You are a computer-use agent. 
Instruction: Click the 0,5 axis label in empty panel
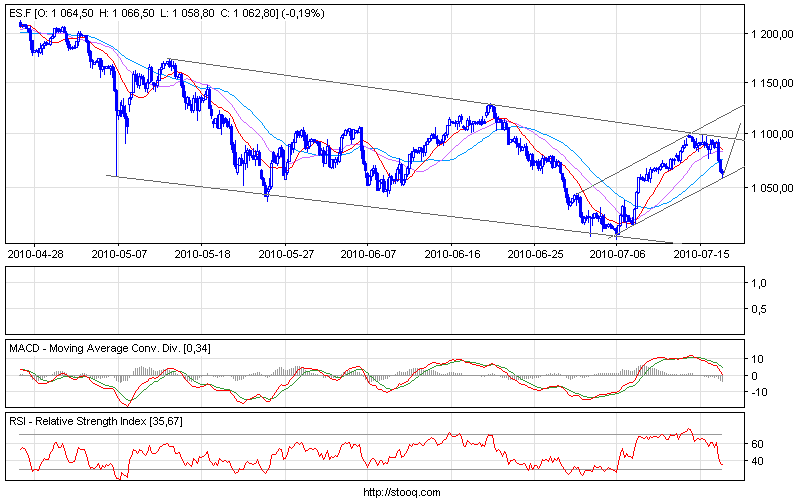(759, 309)
